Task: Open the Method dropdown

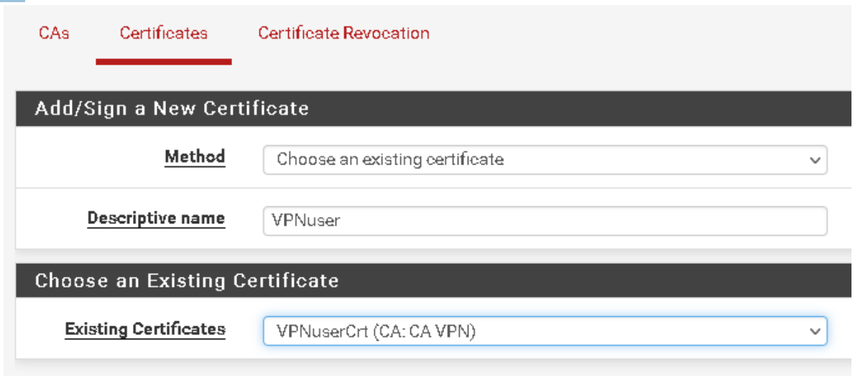Action: (x=545, y=160)
